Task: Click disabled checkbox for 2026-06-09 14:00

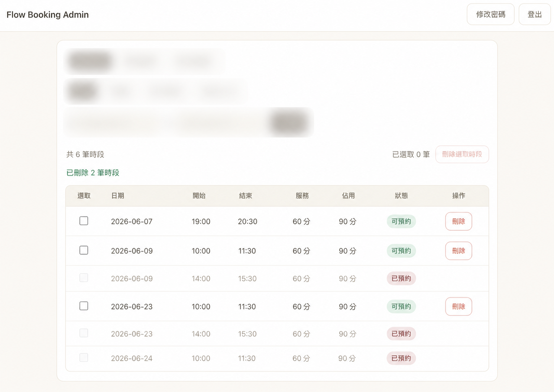Action: (84, 278)
